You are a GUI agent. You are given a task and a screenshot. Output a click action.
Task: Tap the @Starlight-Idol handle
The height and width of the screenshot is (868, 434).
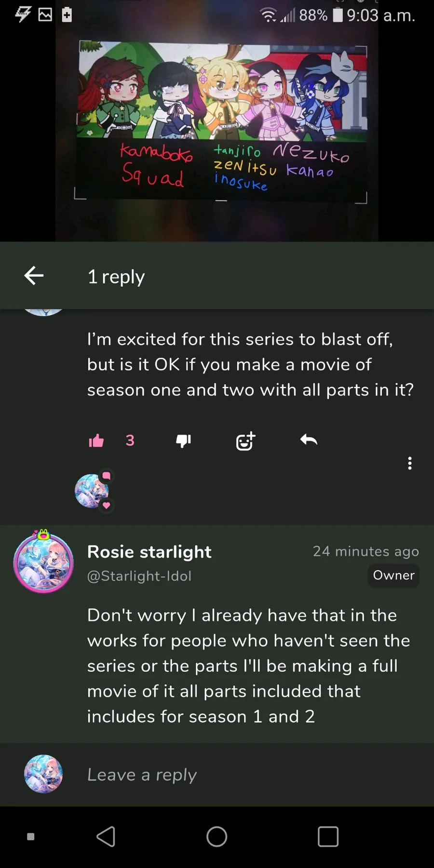pyautogui.click(x=139, y=576)
